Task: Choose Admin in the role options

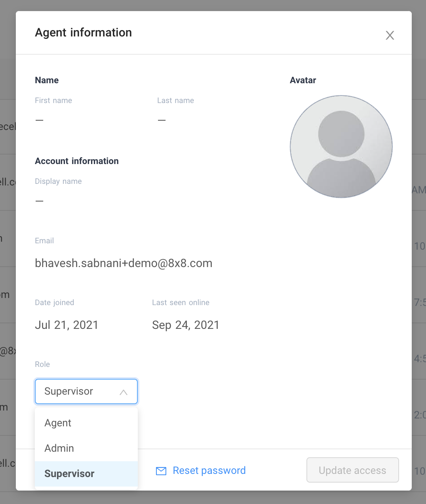Action: [59, 448]
